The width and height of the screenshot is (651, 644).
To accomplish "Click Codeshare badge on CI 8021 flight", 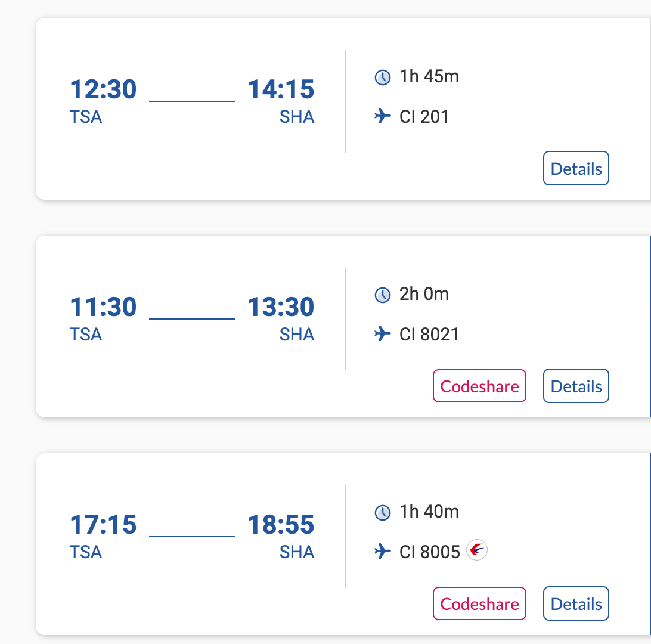I will (479, 386).
